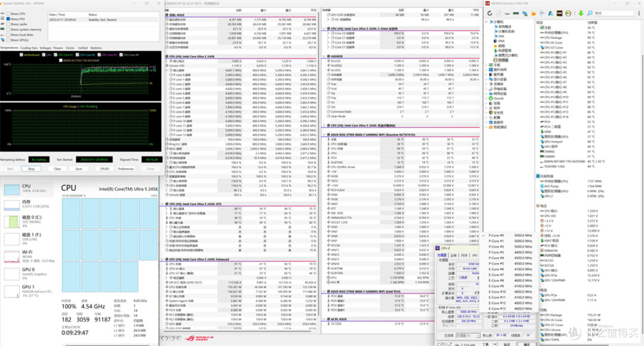Select GPU 1 NVIDIA GeForce in Task Manager

tap(29, 291)
